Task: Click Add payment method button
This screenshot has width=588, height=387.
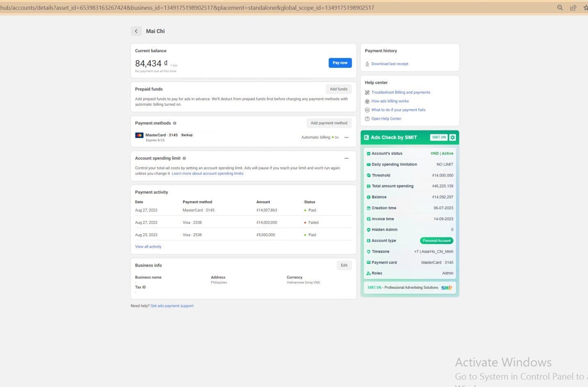Action: 329,123
